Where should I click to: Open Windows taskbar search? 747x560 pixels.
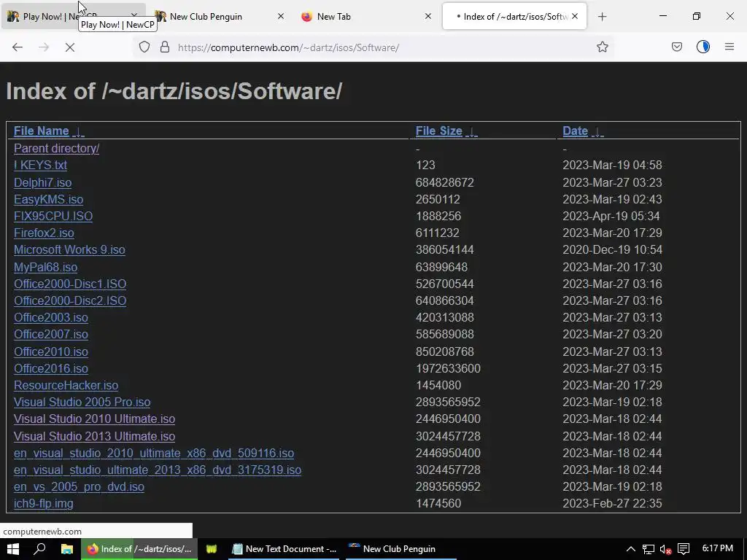39,549
